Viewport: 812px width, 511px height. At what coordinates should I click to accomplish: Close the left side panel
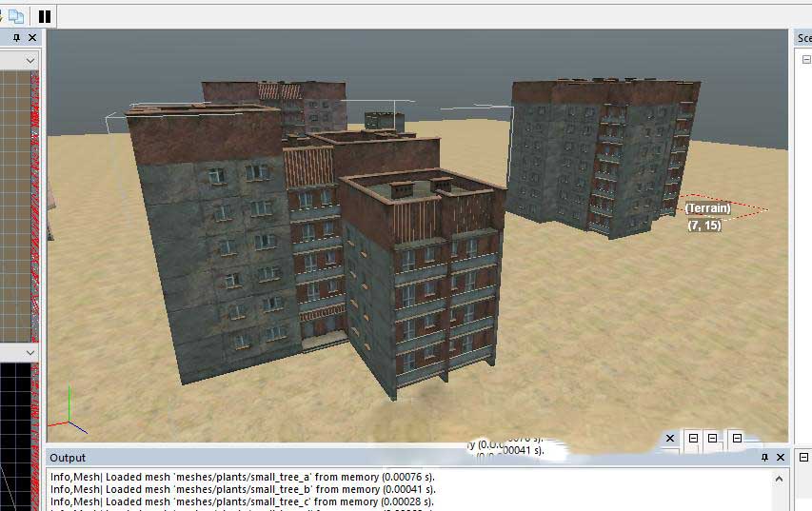coord(32,38)
